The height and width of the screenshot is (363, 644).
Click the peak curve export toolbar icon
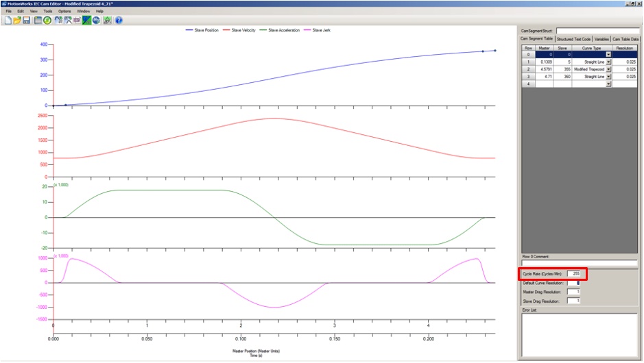[68, 20]
